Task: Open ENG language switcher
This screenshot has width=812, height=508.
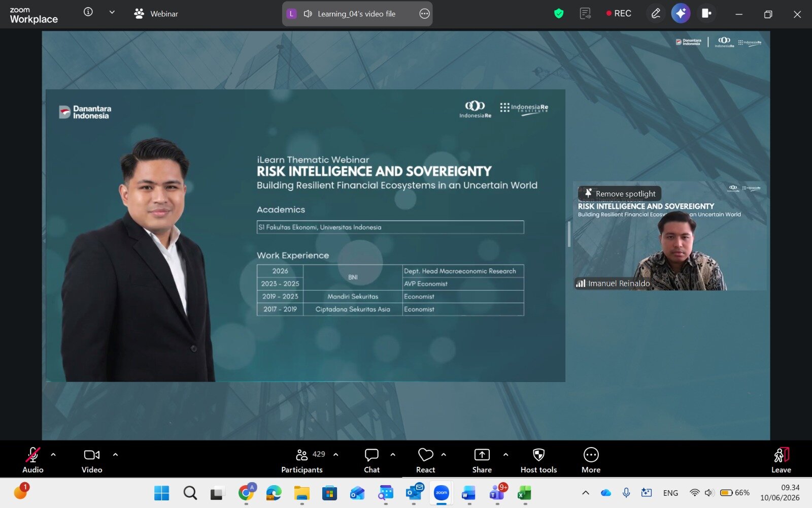Action: coord(670,493)
